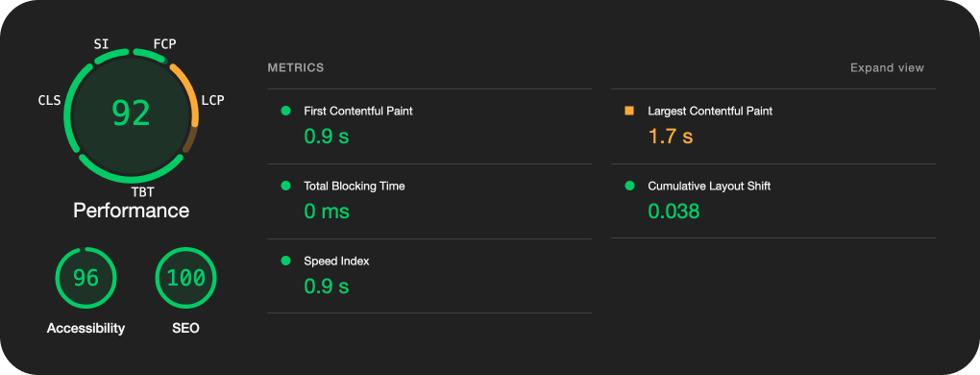The image size is (980, 375).
Task: Click the Cumulative Layout Shift label
Action: point(709,187)
